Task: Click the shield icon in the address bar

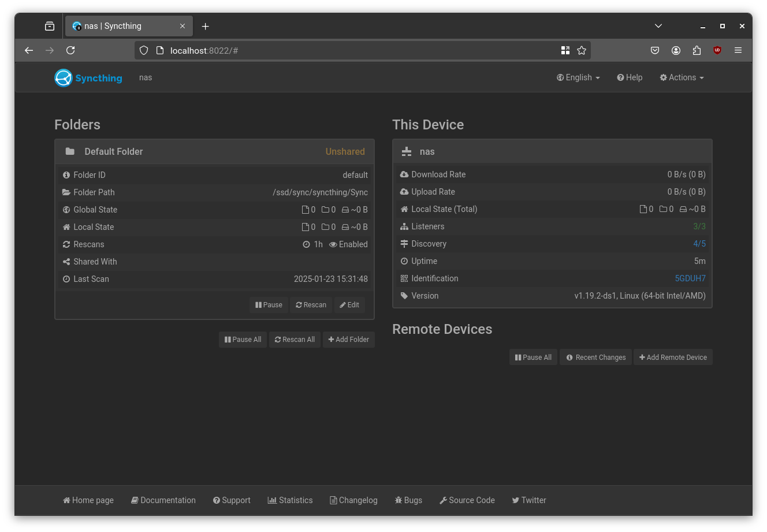Action: [x=143, y=50]
